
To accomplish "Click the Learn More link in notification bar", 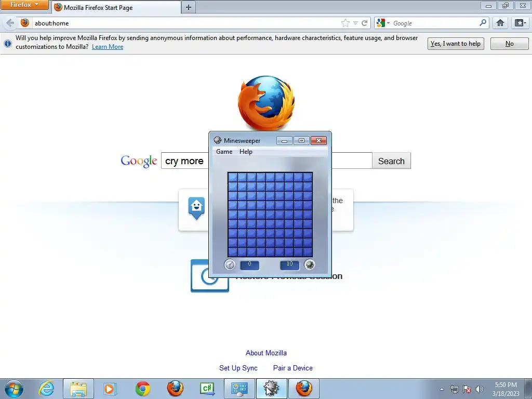I will pos(108,47).
